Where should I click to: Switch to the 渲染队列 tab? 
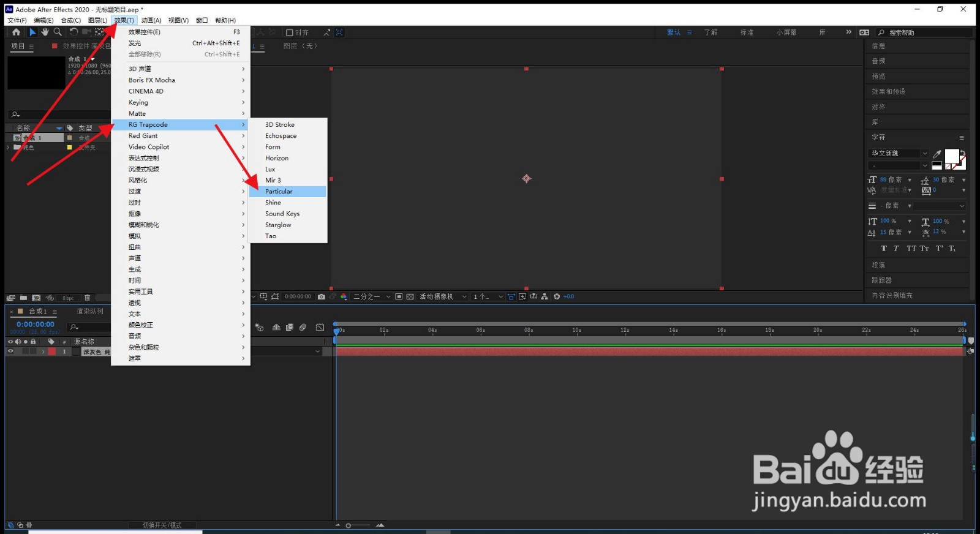pos(90,312)
